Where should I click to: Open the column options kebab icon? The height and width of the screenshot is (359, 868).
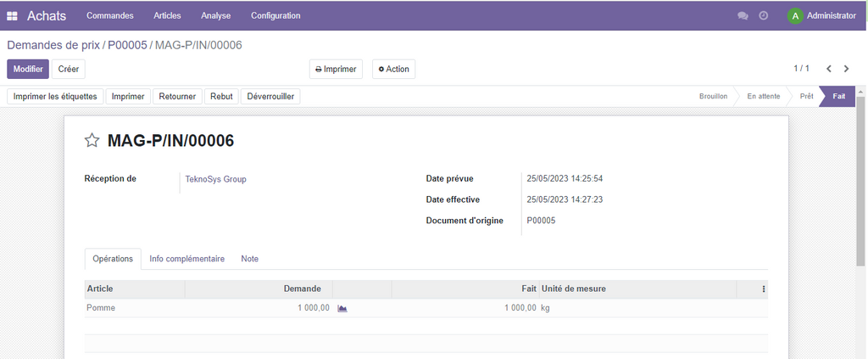(x=763, y=289)
